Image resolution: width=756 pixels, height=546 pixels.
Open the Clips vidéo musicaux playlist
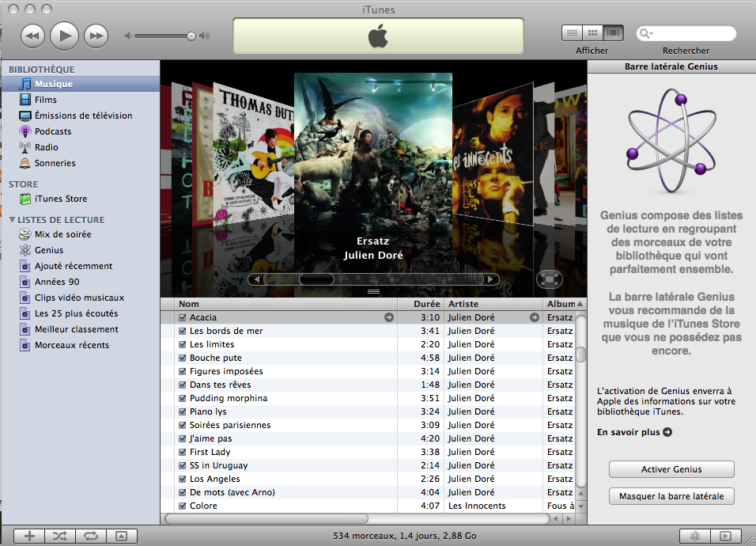click(81, 298)
